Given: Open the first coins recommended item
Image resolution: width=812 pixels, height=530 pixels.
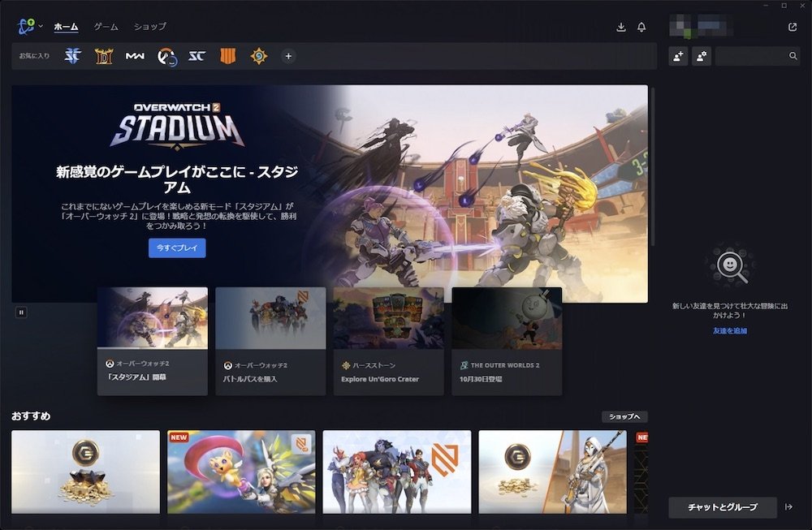Looking at the screenshot, I should click(85, 472).
